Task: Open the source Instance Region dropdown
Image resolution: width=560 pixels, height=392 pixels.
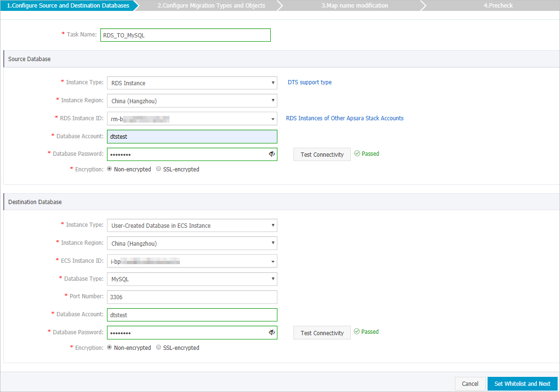Action: (x=273, y=100)
